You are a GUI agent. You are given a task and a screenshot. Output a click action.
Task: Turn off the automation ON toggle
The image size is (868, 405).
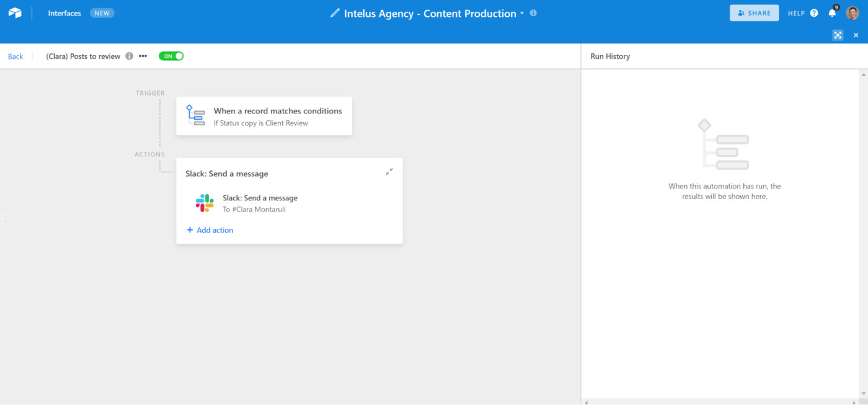coord(171,56)
